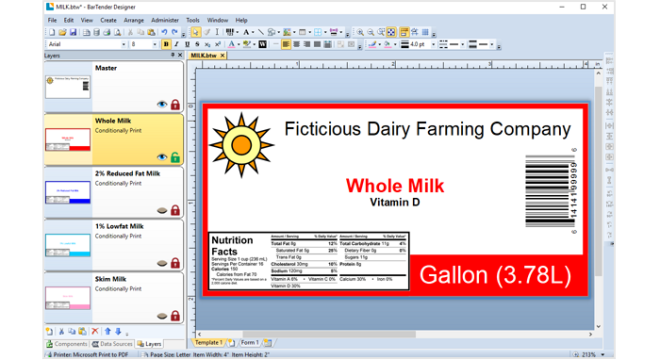Open the Arial font name dropdown
The width and height of the screenshot is (660, 360).
(x=123, y=44)
